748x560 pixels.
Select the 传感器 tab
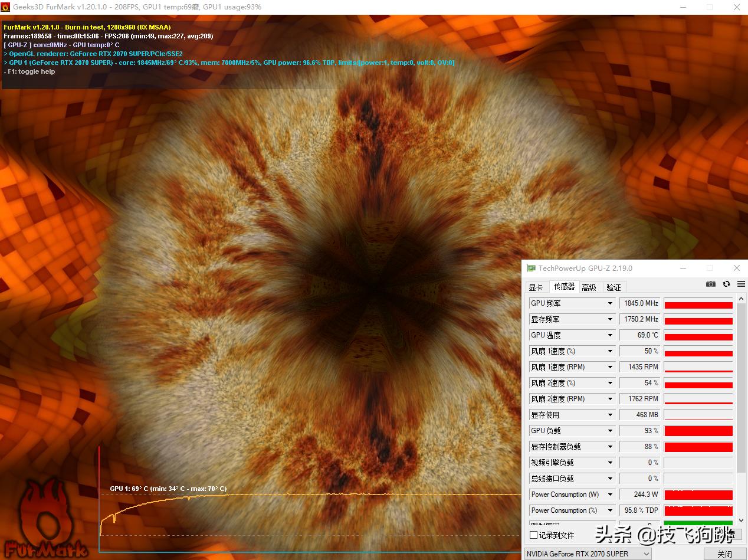563,287
